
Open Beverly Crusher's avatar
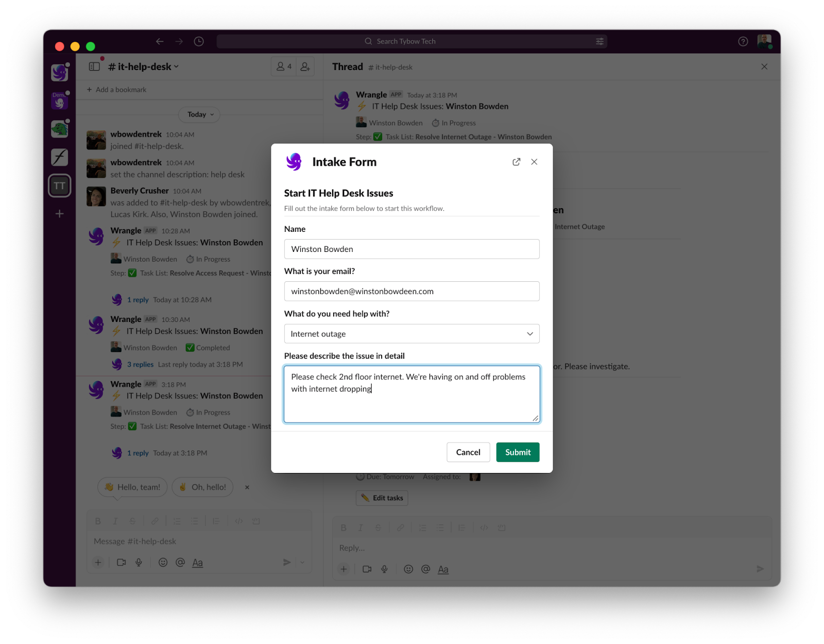96,196
